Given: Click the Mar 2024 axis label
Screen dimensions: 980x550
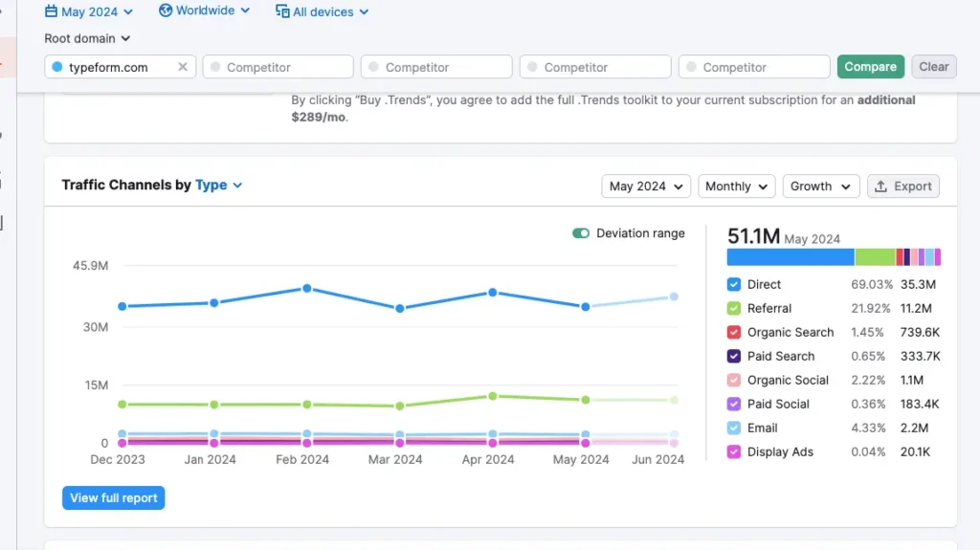Looking at the screenshot, I should point(395,459).
